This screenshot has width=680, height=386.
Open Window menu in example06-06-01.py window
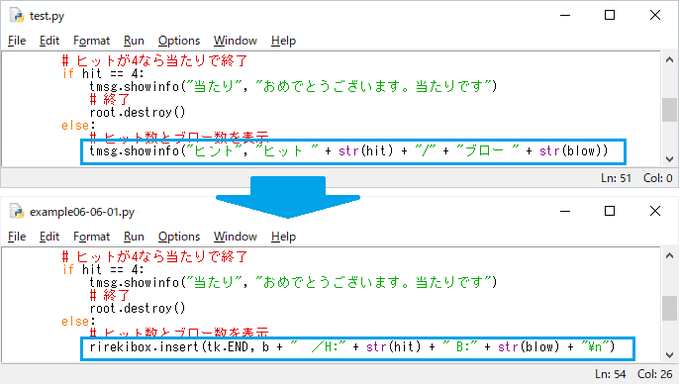point(235,237)
